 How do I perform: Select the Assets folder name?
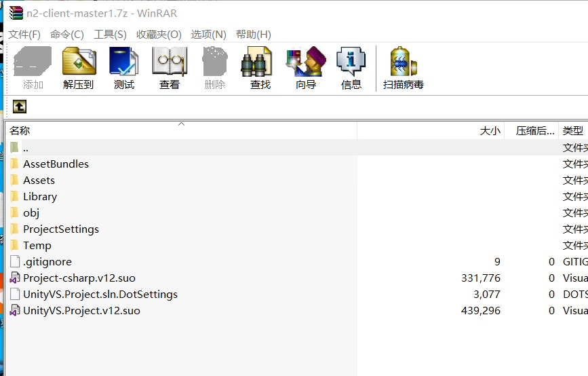(x=39, y=180)
